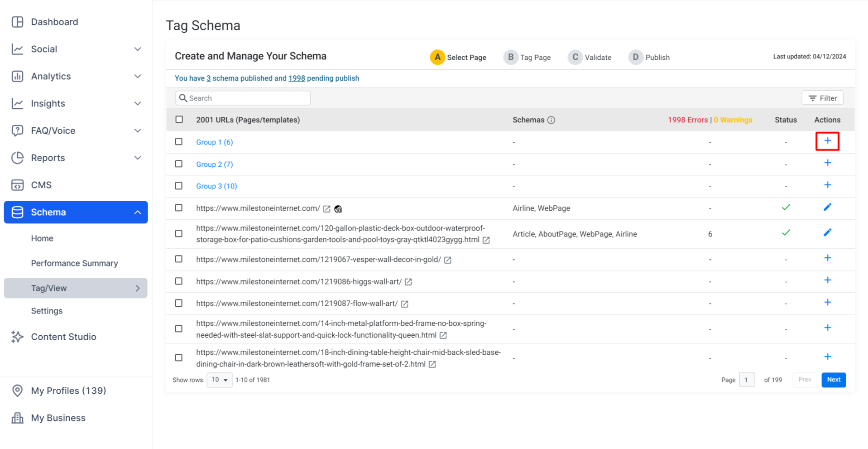
Task: Click the My Business building icon
Action: [17, 418]
